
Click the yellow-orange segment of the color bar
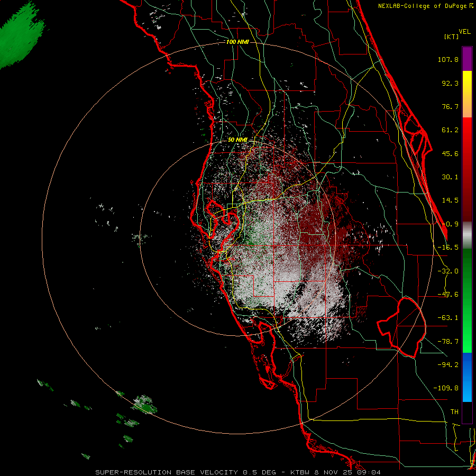pyautogui.click(x=467, y=94)
